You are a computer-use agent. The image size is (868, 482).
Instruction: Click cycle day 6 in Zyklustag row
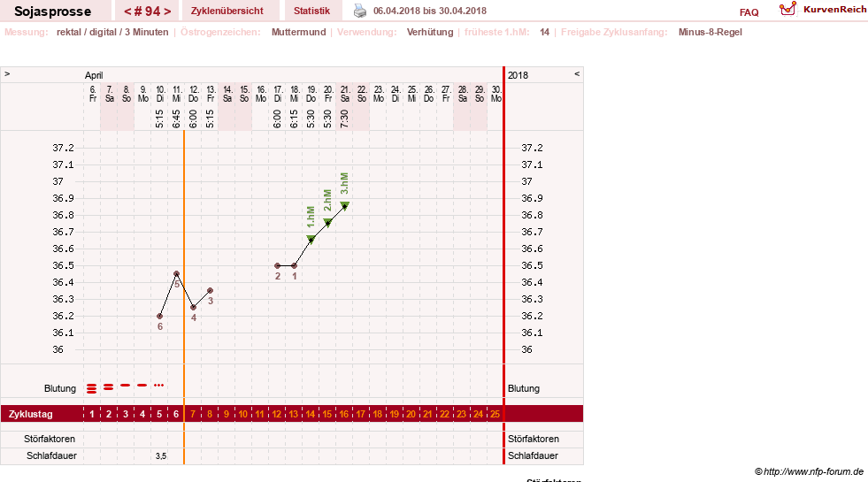(x=176, y=414)
